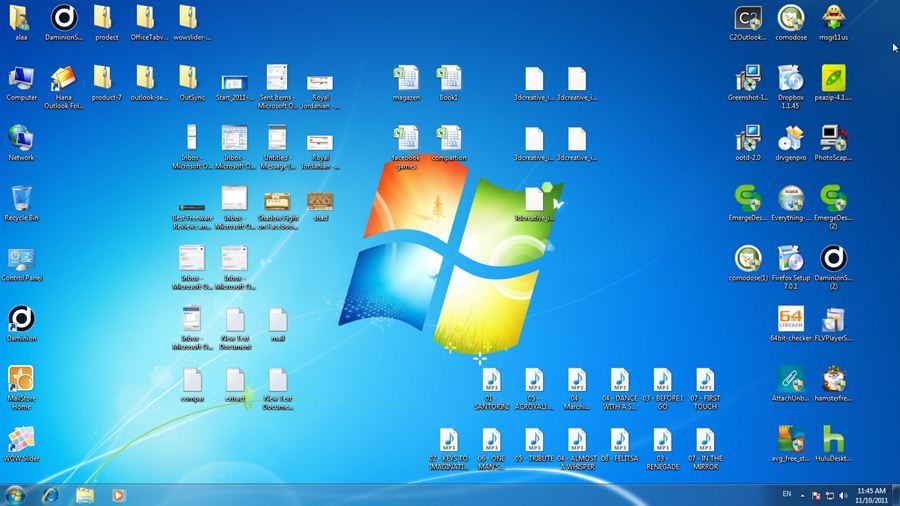The height and width of the screenshot is (506, 900).
Task: Select the Book1 spreadsheet file
Action: (449, 78)
